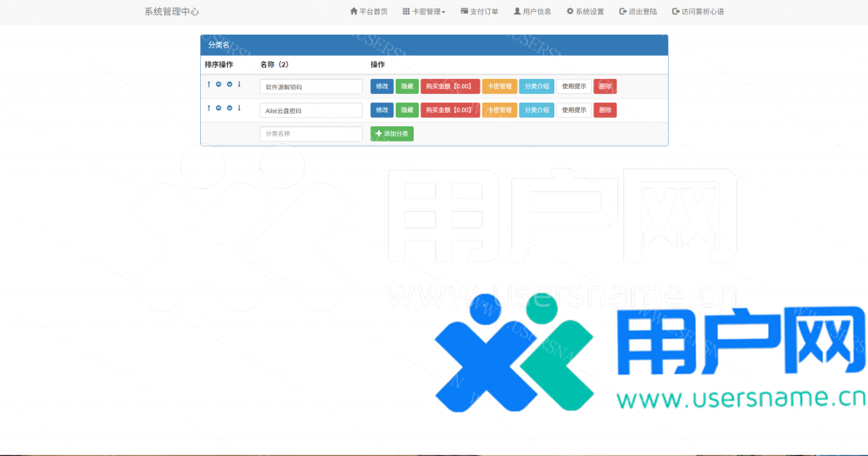Click 退出登陆 to log out
Screen dimensions: 868x456
(x=638, y=12)
